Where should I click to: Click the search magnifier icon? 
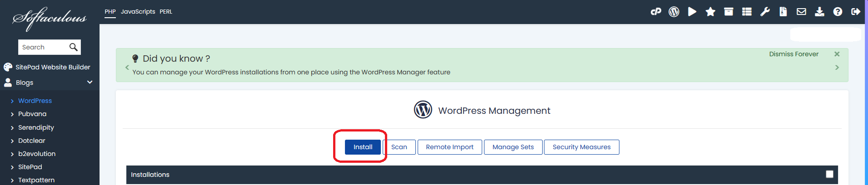click(73, 47)
